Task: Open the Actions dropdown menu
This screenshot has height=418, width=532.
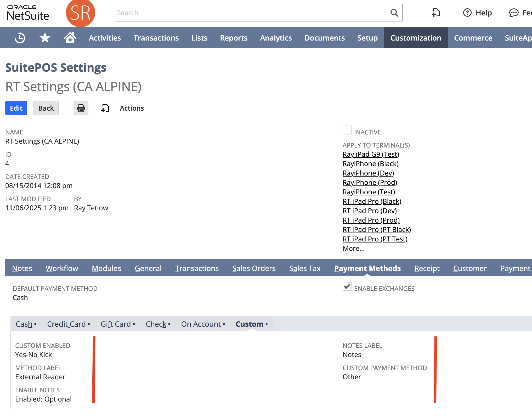Action: pyautogui.click(x=132, y=108)
